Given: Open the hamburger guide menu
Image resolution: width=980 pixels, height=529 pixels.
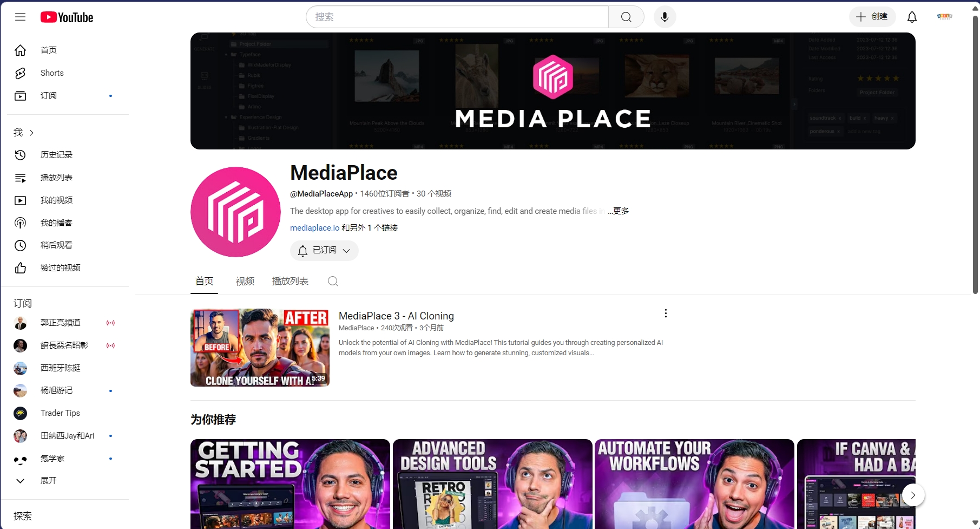Looking at the screenshot, I should pos(20,17).
